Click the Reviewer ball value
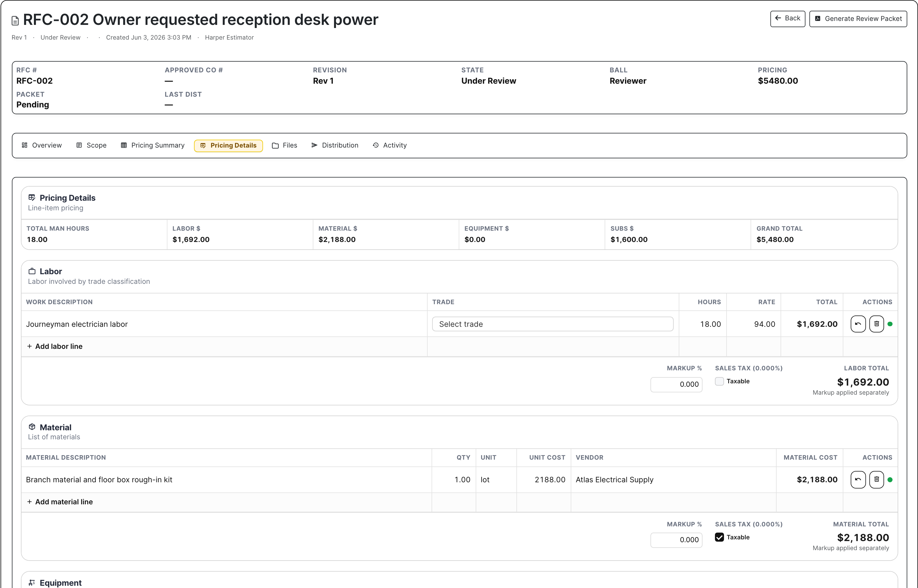This screenshot has width=918, height=588. (628, 81)
